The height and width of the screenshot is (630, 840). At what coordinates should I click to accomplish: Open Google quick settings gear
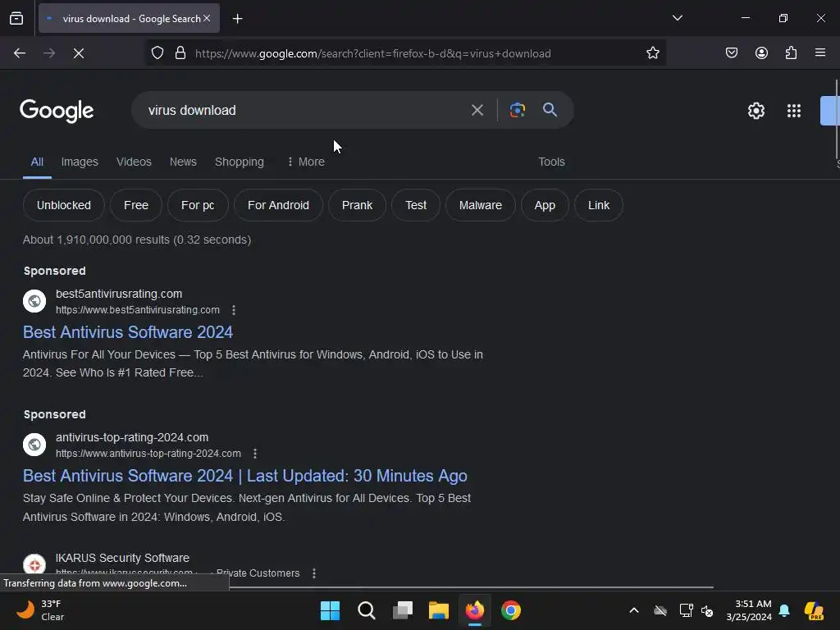[756, 111]
